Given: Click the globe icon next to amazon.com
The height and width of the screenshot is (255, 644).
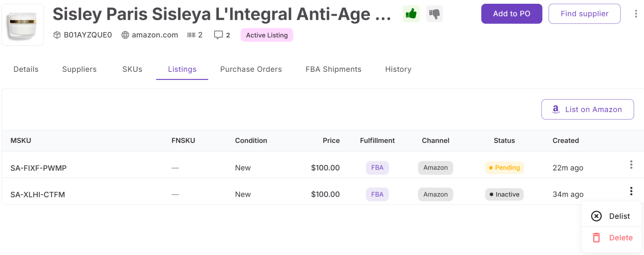Looking at the screenshot, I should coord(125,35).
